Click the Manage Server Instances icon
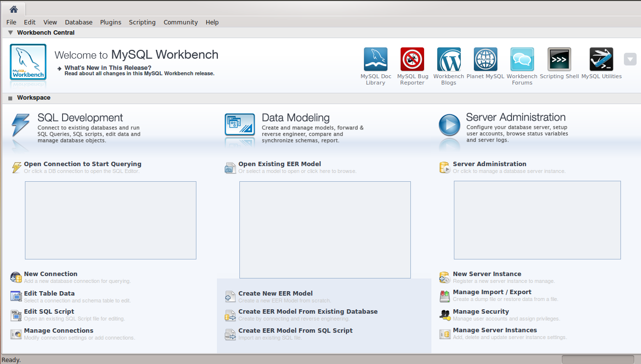The height and width of the screenshot is (364, 641). coord(445,334)
